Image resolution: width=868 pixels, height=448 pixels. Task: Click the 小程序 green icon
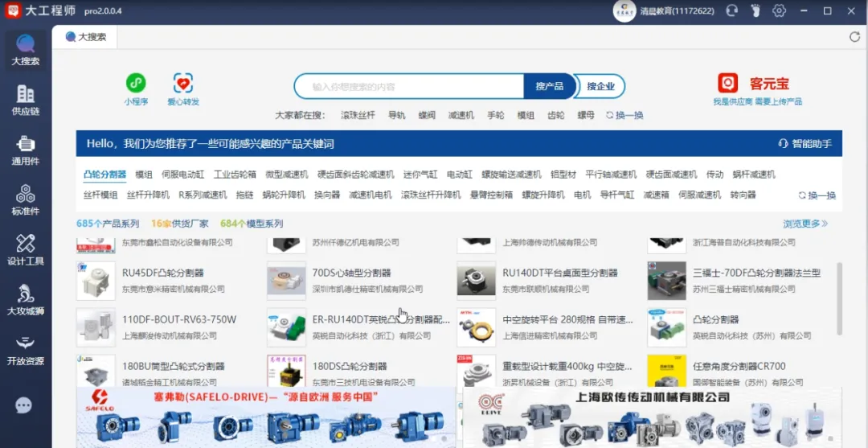point(136,83)
